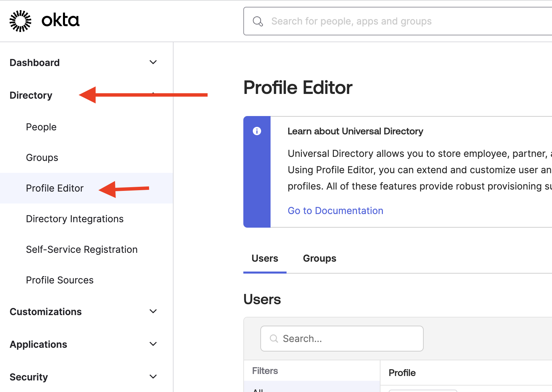Expand the Customizations section chevron

click(x=153, y=311)
